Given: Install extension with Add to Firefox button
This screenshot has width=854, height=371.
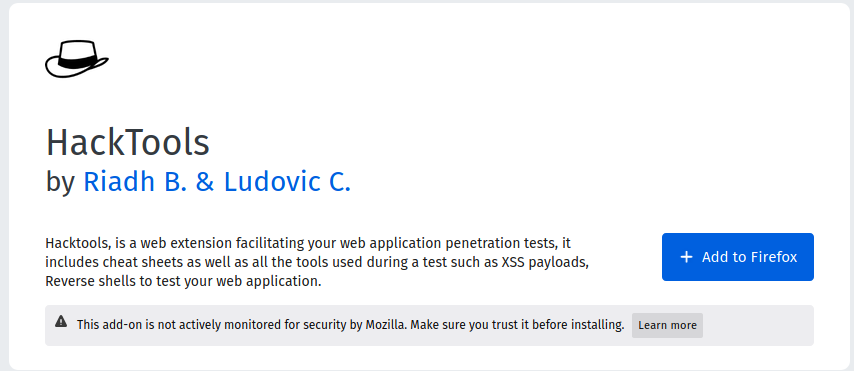Looking at the screenshot, I should point(737,257).
